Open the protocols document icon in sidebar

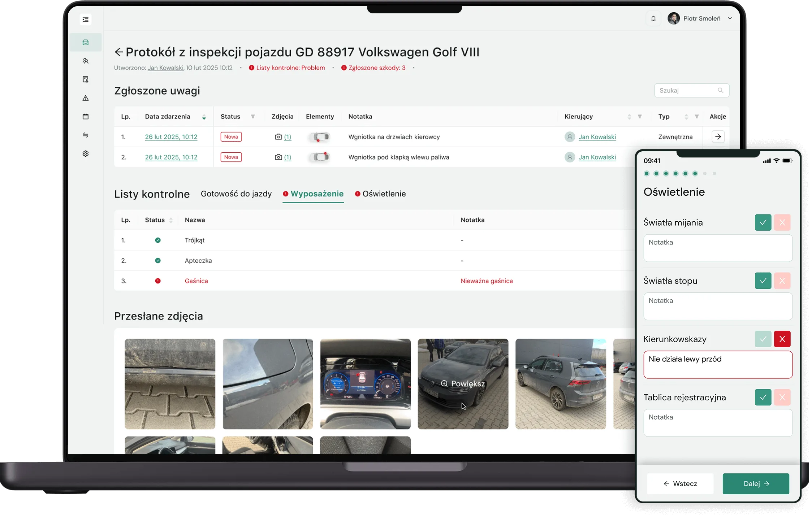click(x=86, y=79)
